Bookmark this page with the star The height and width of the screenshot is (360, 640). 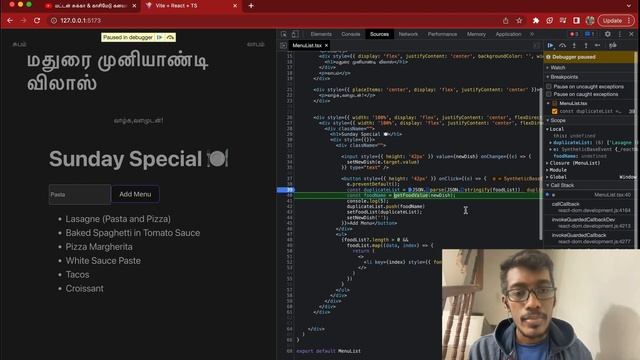pyautogui.click(x=519, y=20)
